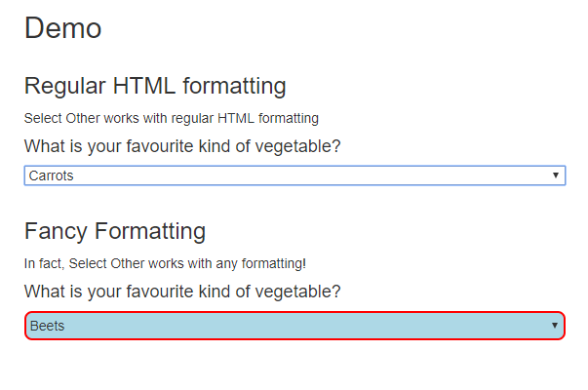The image size is (588, 390).
Task: Click the middle of the Beets combo box
Action: click(294, 326)
